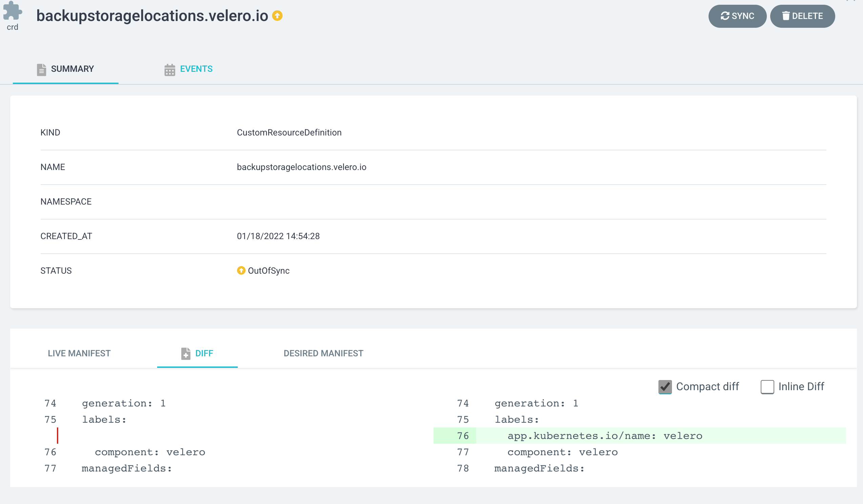The image size is (863, 504).
Task: Click the OutOfSync status text
Action: click(269, 271)
